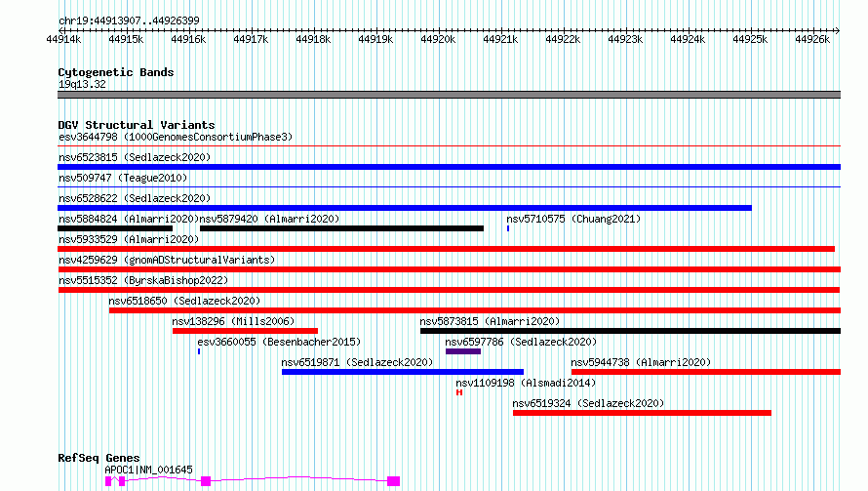This screenshot has width=868, height=491.
Task: Click the DGV Structural Variants track title
Action: coord(137,125)
